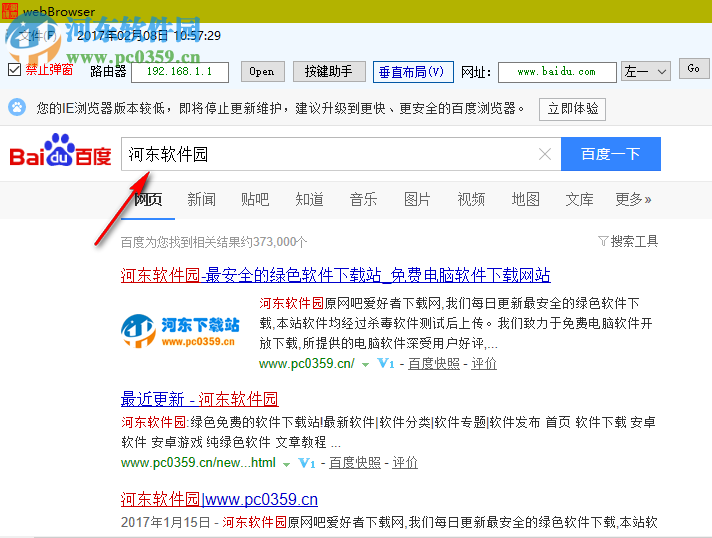712x538 pixels.
Task: Click the result count text 373,000个
Action: 280,242
